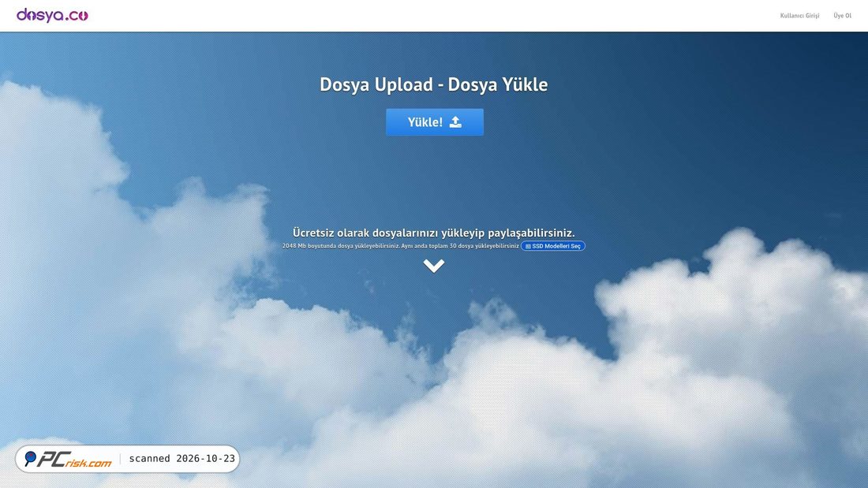Viewport: 868px width, 488px height.
Task: Open Kullanıcı Girişi login link
Action: [x=799, y=16]
